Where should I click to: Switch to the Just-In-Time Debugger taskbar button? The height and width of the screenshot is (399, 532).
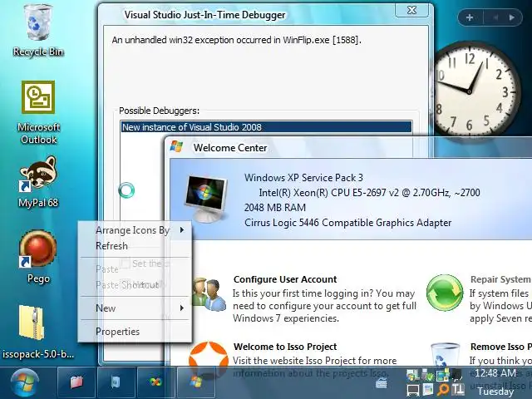coord(116,382)
